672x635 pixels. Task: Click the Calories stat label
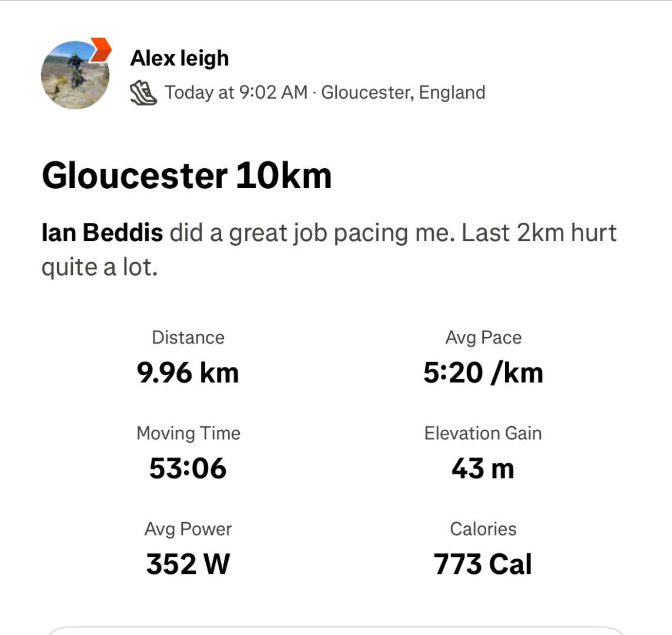[x=483, y=529]
